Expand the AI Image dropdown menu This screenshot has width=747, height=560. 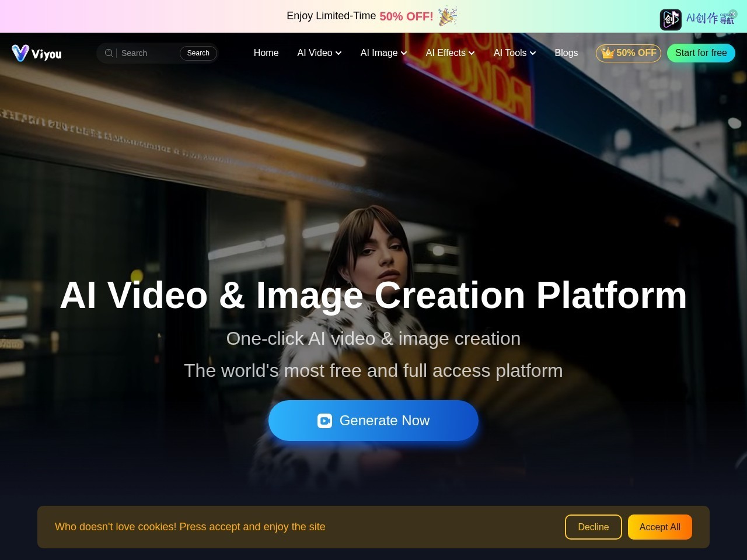pyautogui.click(x=383, y=53)
